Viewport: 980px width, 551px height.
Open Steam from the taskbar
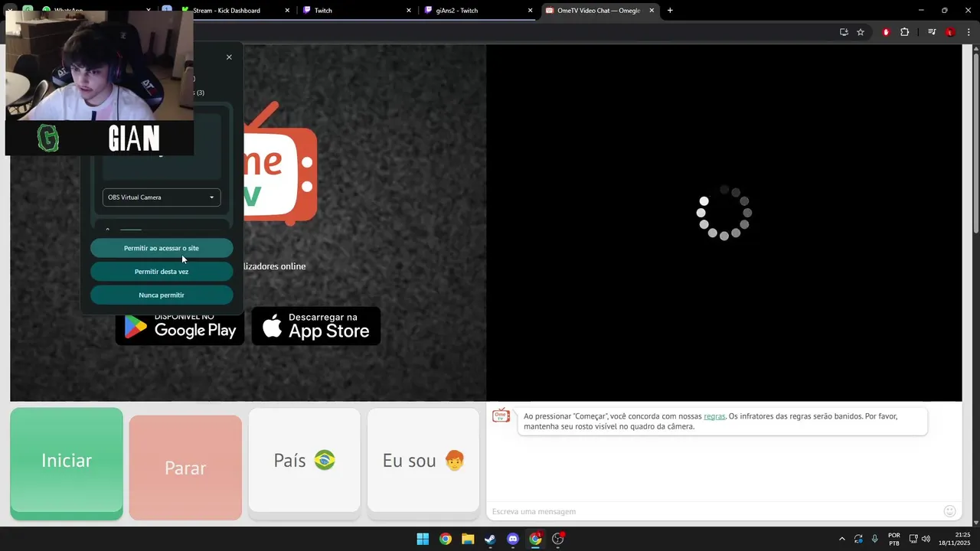tap(490, 539)
